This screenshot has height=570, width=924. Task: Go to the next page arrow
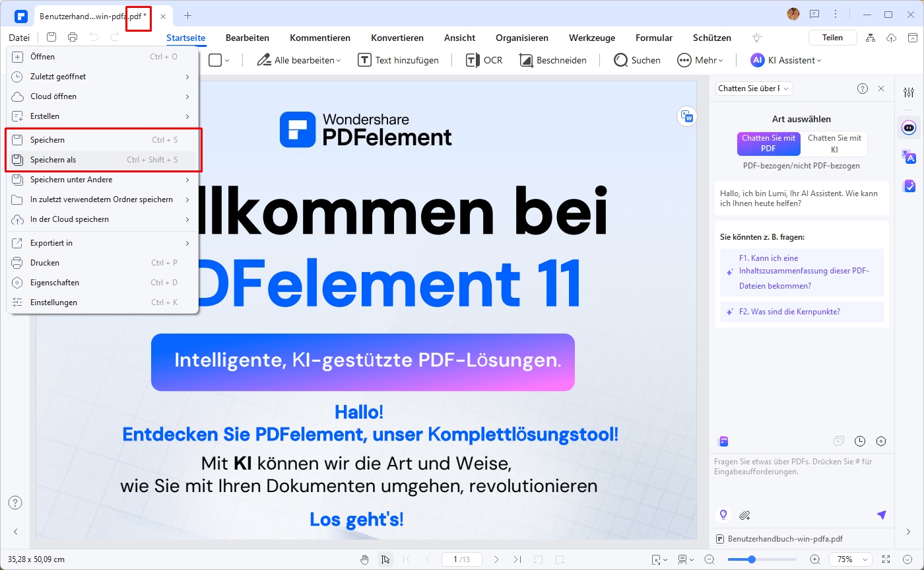[496, 559]
